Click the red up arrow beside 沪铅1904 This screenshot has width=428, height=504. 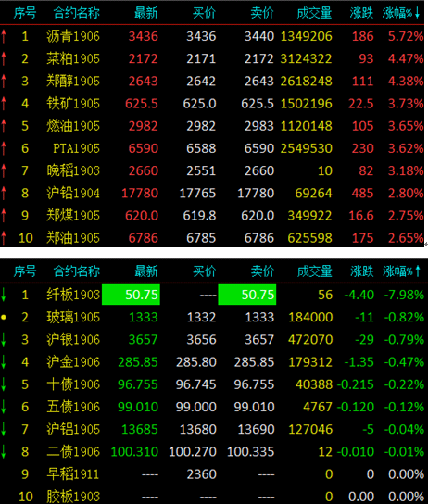[4, 194]
